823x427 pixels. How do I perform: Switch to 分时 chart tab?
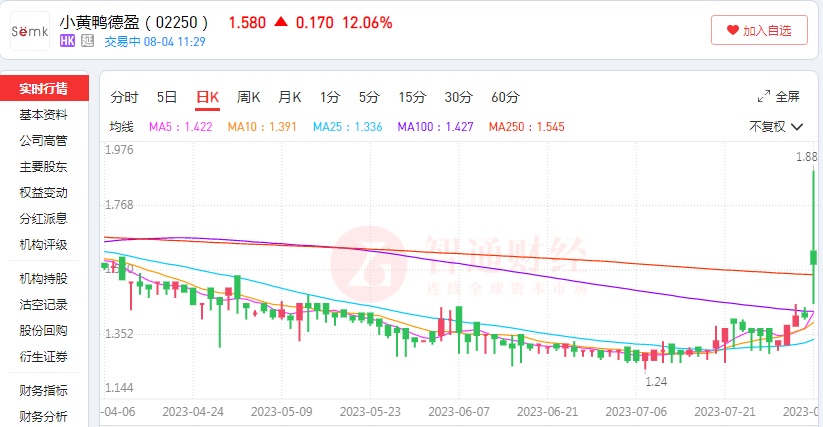pos(124,97)
